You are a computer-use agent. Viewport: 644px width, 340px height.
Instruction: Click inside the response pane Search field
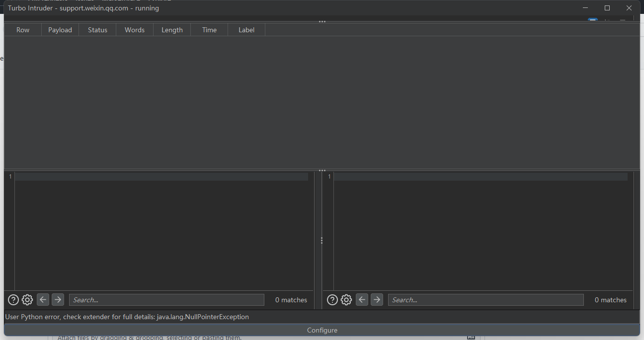tap(485, 299)
